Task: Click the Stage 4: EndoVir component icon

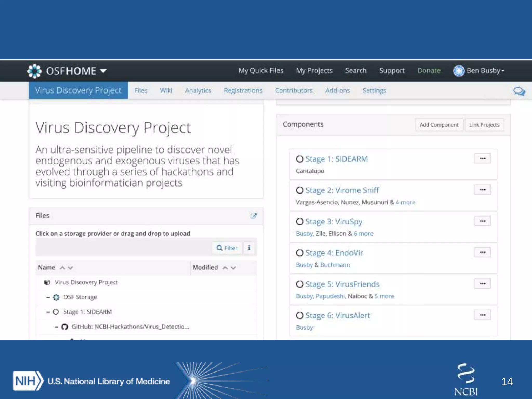Action: pyautogui.click(x=300, y=253)
